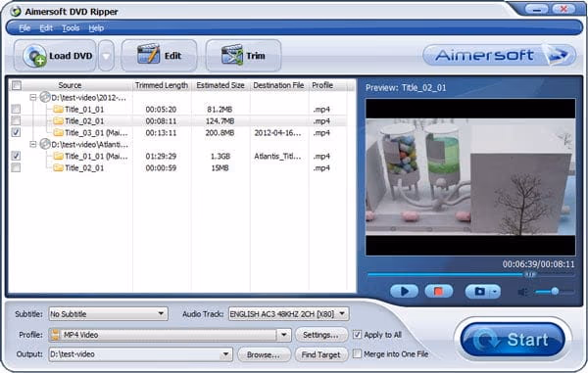588x373 pixels.
Task: Click the video preview frame
Action: pos(470,177)
